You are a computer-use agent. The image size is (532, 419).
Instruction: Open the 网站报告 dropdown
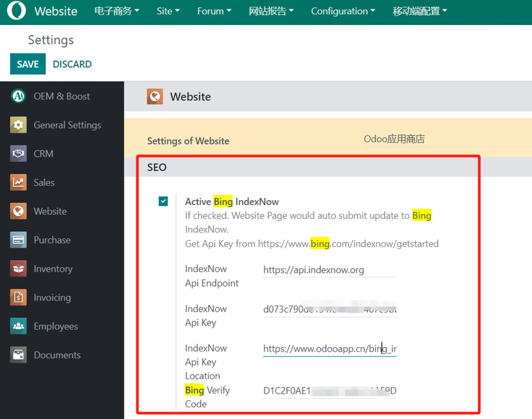[x=271, y=11]
